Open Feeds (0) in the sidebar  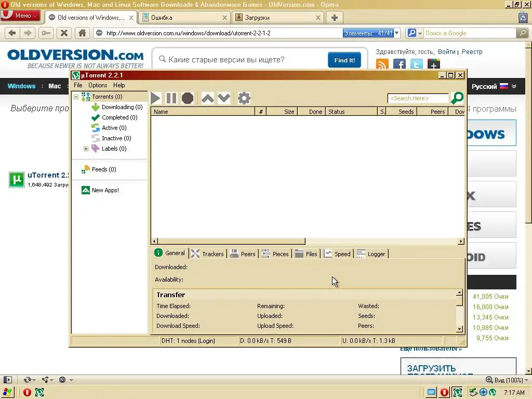[99, 169]
